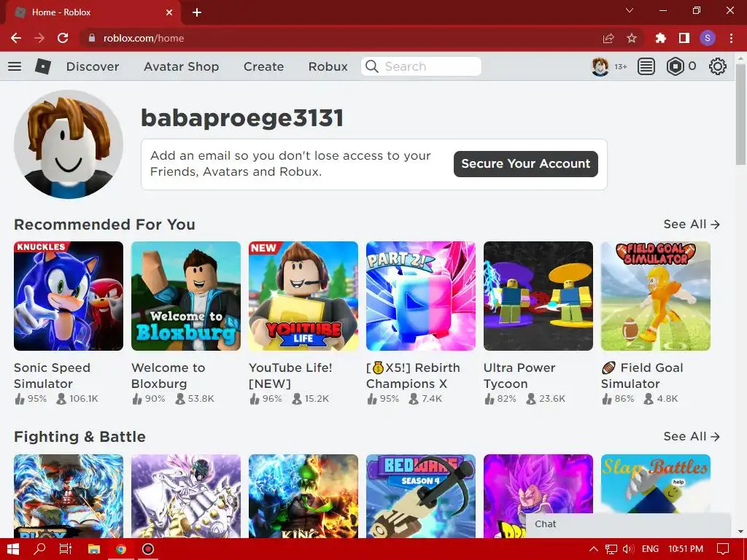Open Slap Battles game thumbnail

point(656,483)
